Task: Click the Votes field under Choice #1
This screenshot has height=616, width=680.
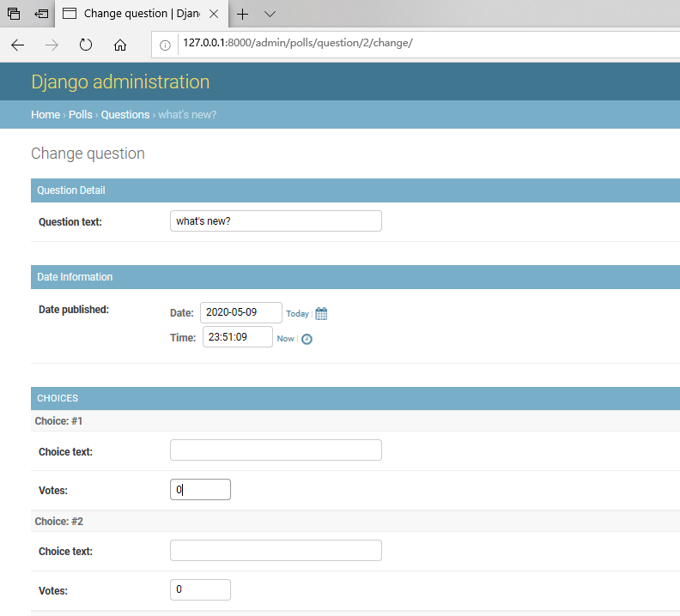Action: point(200,489)
